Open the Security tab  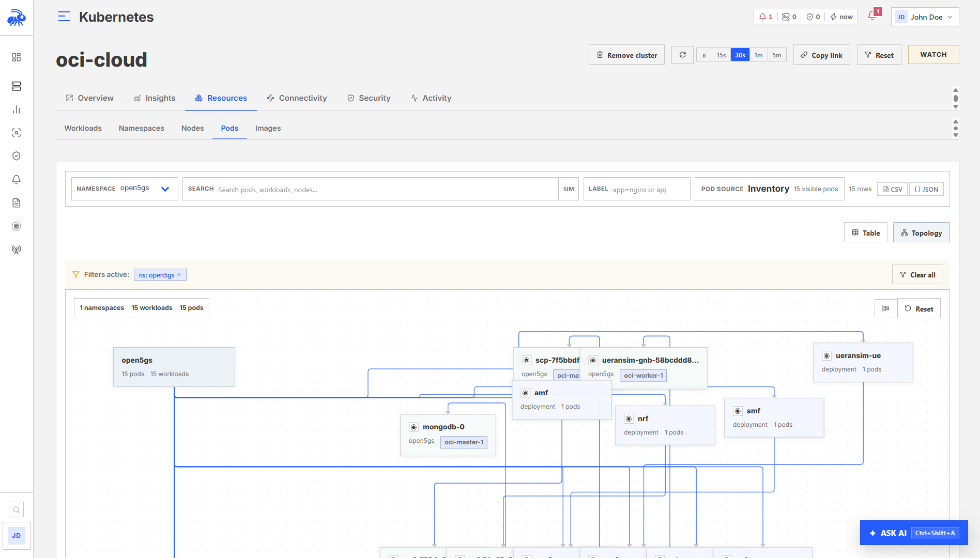tap(369, 98)
